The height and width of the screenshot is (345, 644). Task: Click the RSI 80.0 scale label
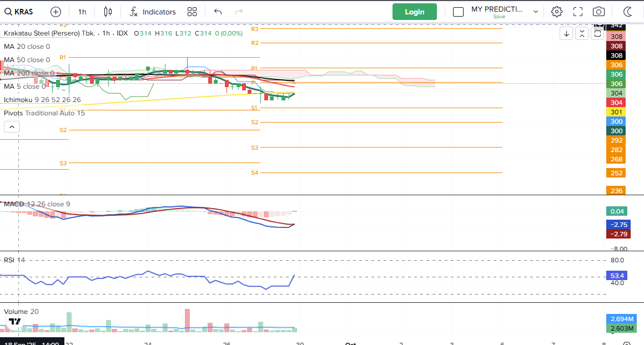click(x=617, y=260)
